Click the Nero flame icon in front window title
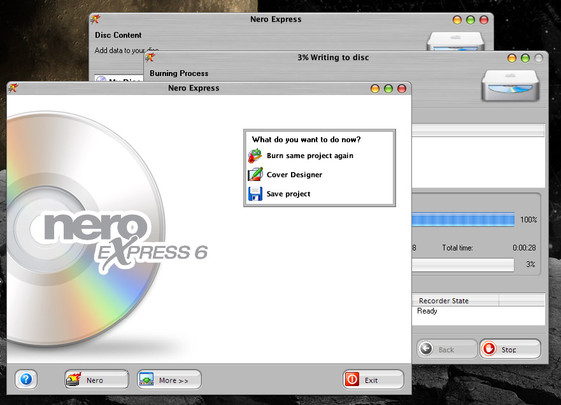 point(13,88)
